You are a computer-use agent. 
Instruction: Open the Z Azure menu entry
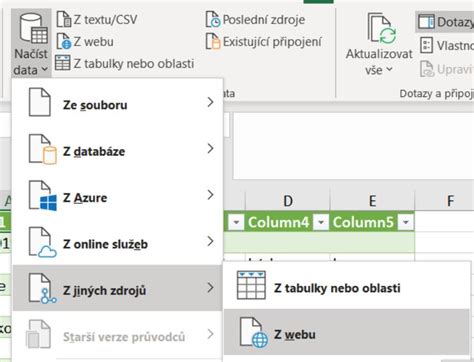pyautogui.click(x=117, y=197)
